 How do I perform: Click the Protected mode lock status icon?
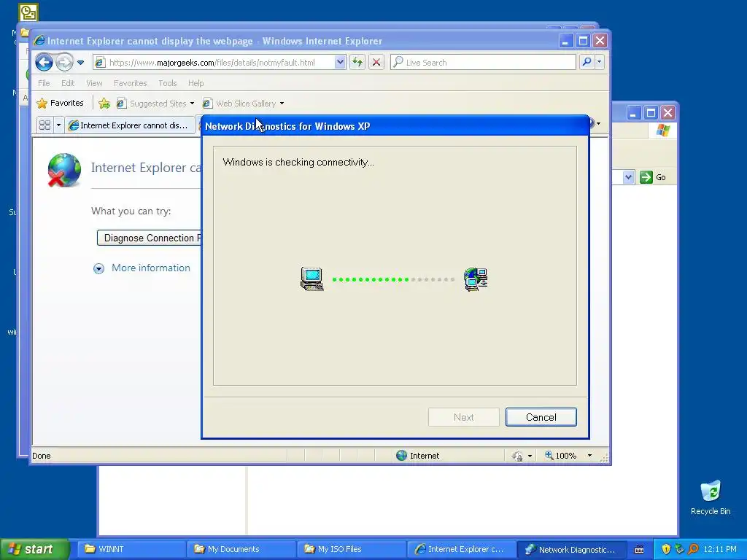click(x=517, y=456)
